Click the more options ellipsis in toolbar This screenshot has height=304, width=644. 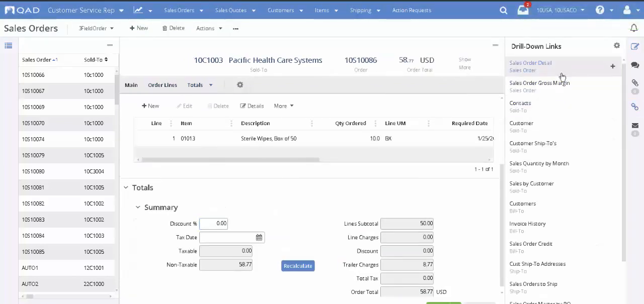pyautogui.click(x=235, y=29)
